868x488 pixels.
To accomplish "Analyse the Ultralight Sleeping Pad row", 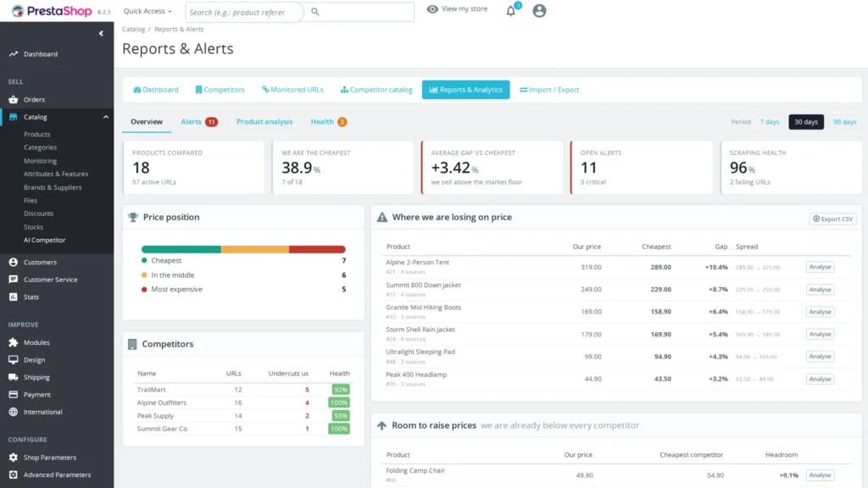I will (x=820, y=357).
